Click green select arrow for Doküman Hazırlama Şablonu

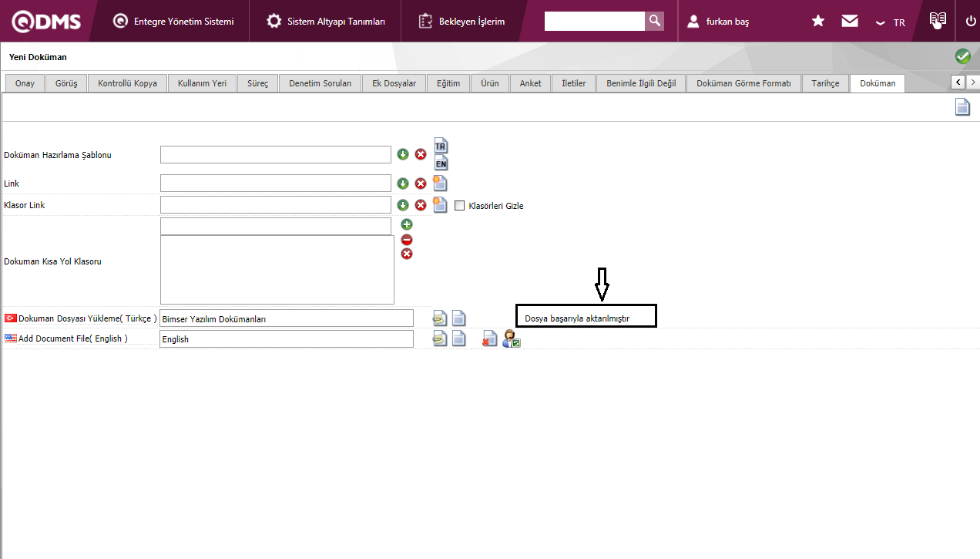[x=403, y=154]
